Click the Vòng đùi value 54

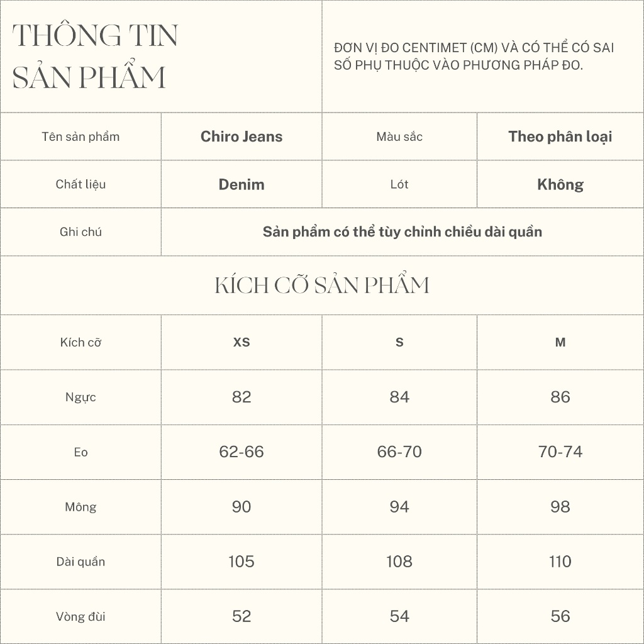click(399, 616)
